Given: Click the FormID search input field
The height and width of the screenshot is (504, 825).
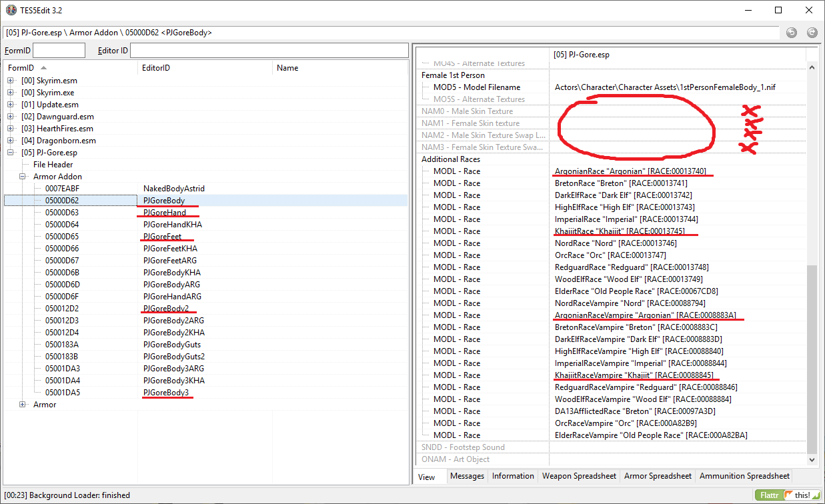Looking at the screenshot, I should coord(59,50).
